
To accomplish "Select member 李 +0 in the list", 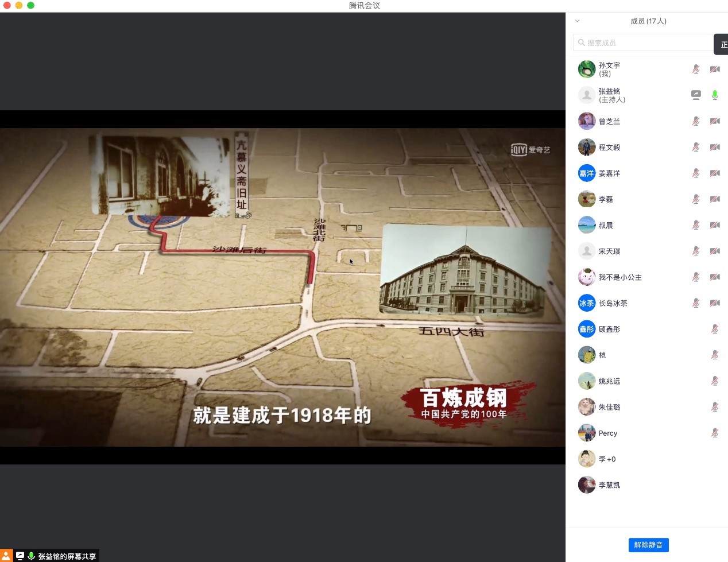I will pos(607,459).
